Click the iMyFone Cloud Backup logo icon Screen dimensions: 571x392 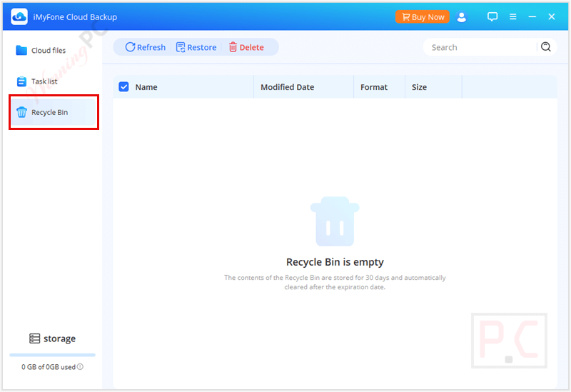[19, 16]
